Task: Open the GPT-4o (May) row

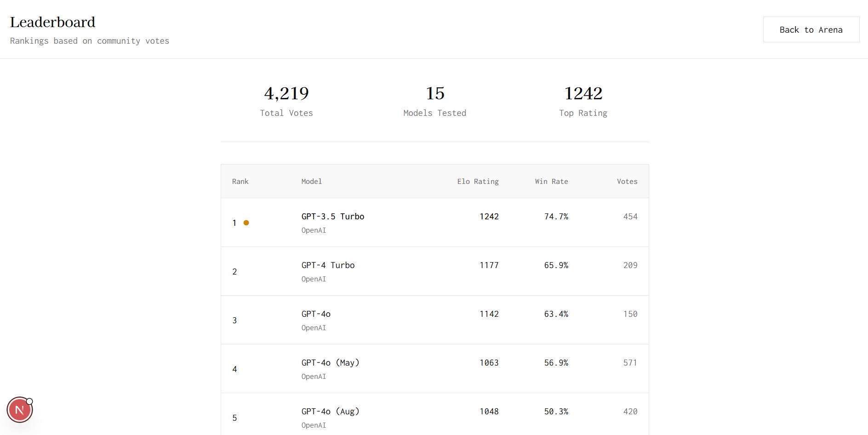Action: (x=435, y=369)
